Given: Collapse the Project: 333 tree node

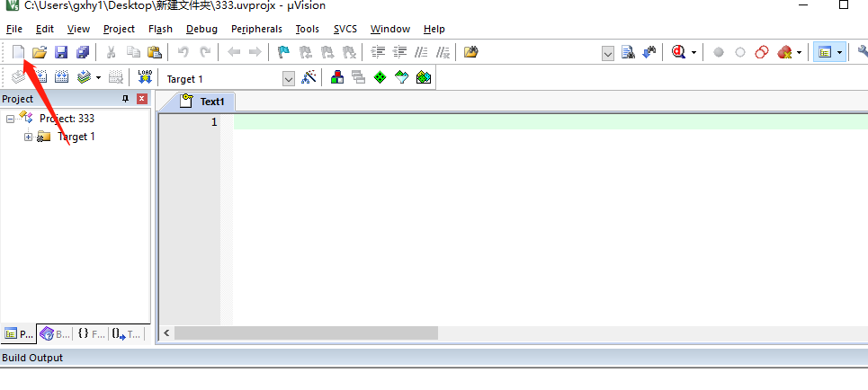Looking at the screenshot, I should [x=10, y=119].
